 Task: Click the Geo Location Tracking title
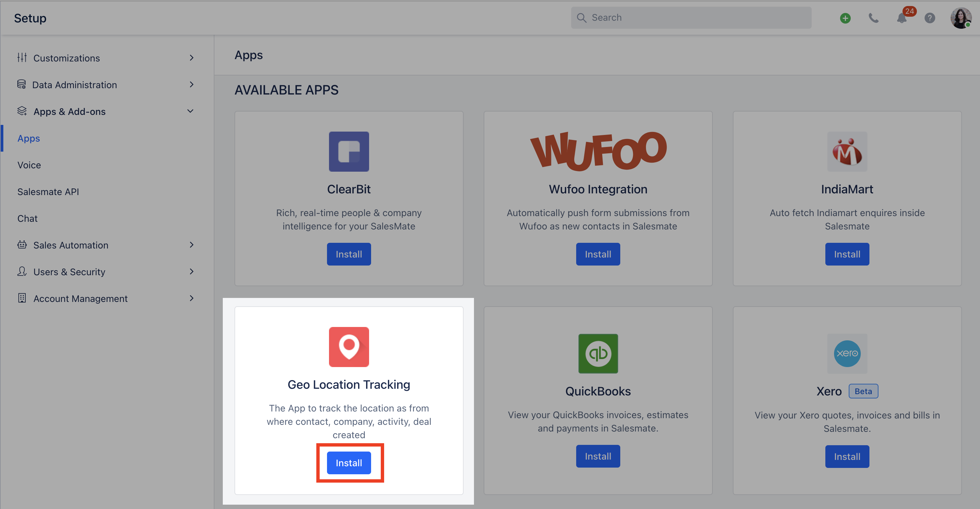[348, 384]
